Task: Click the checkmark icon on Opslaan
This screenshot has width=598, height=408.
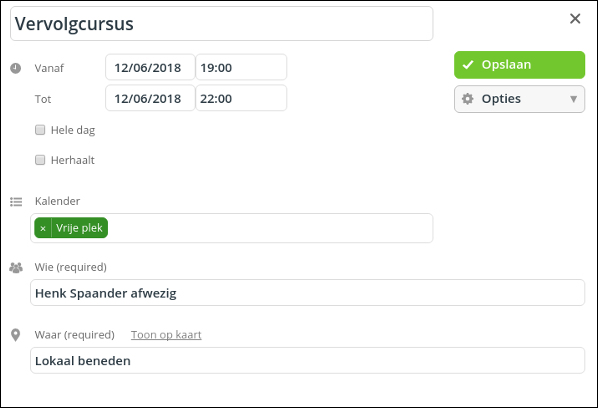Action: click(x=468, y=65)
